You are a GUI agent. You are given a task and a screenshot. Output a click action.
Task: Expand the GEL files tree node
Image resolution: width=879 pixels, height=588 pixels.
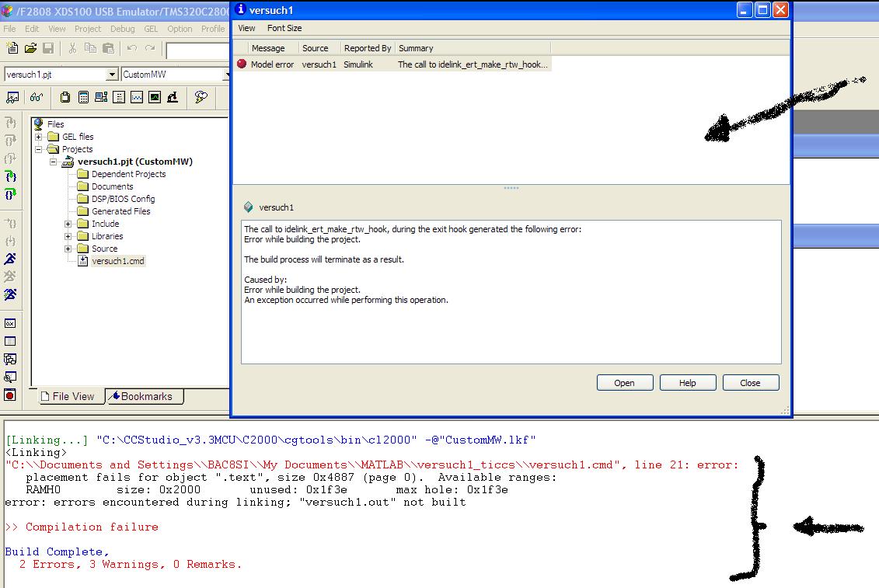point(38,137)
